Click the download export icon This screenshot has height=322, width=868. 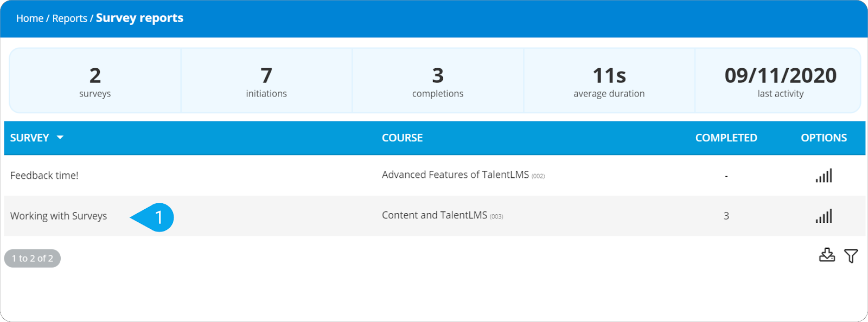click(x=827, y=255)
